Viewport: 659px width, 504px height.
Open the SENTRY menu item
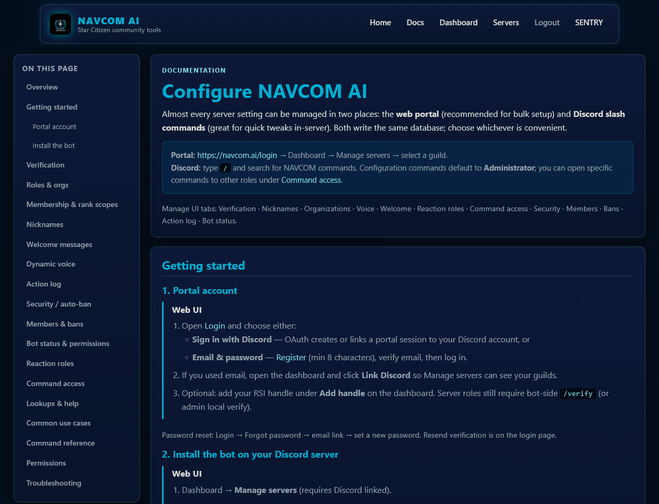pos(588,23)
